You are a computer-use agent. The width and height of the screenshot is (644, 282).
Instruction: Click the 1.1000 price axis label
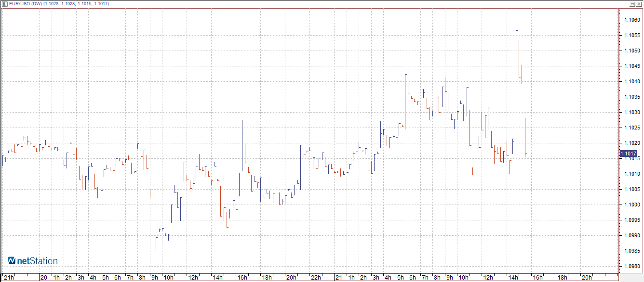click(632, 205)
